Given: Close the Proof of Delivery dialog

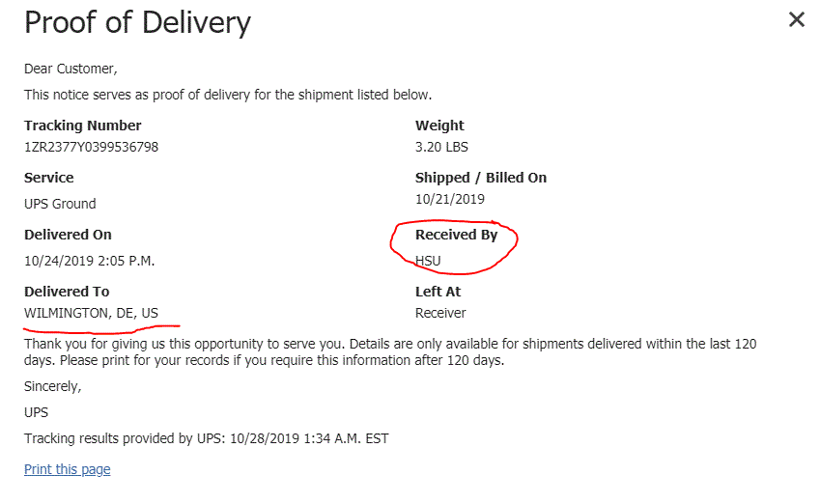Looking at the screenshot, I should pos(796,19).
